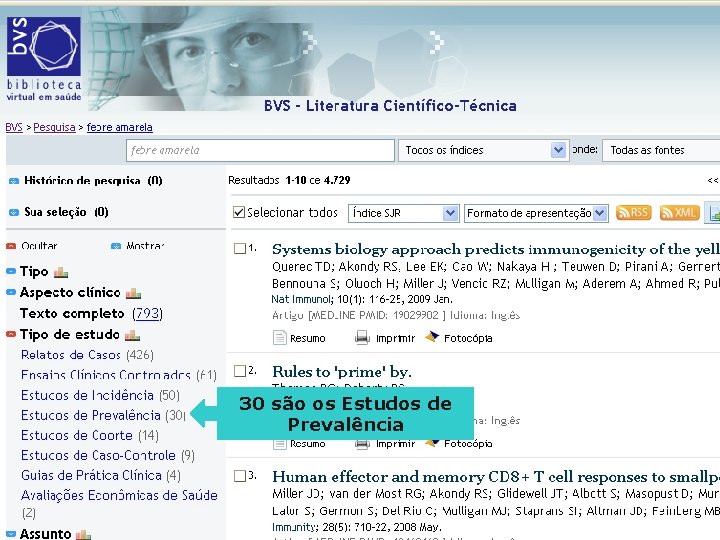The height and width of the screenshot is (540, 720).
Task: Open the chart icon next to Aspecto clínico
Action: click(x=133, y=293)
